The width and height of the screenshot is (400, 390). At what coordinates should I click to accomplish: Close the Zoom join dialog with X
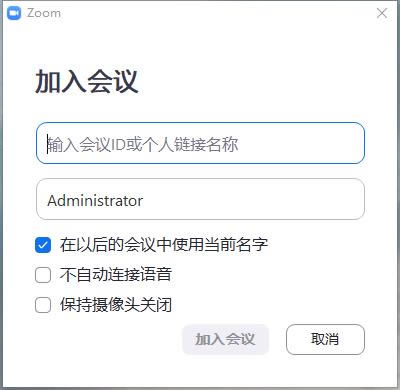[382, 13]
